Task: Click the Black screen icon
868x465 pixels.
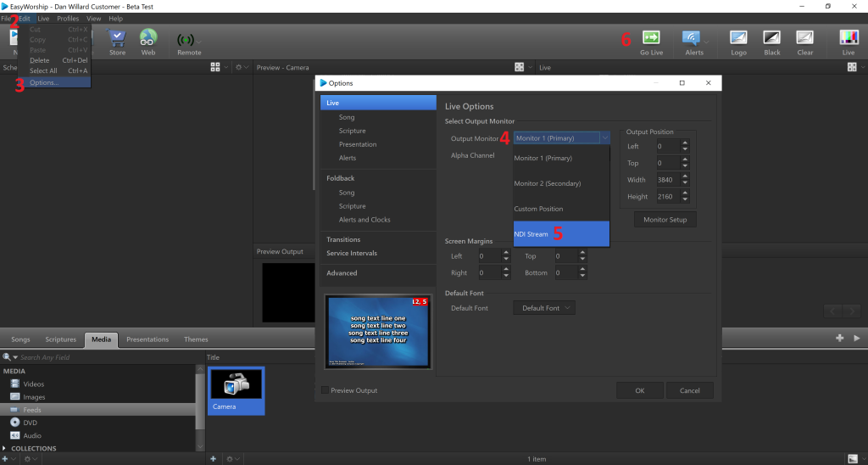Action: pos(771,37)
